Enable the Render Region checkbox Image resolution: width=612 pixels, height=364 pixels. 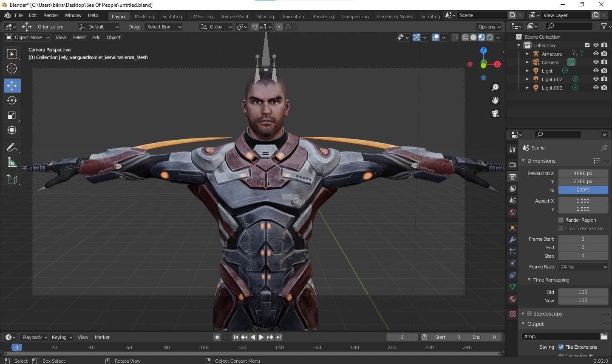[561, 220]
